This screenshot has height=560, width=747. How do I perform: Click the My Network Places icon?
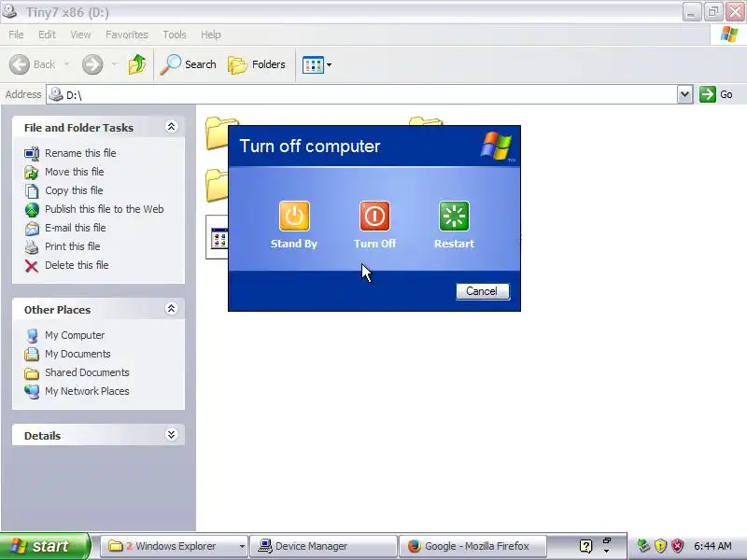click(x=32, y=391)
